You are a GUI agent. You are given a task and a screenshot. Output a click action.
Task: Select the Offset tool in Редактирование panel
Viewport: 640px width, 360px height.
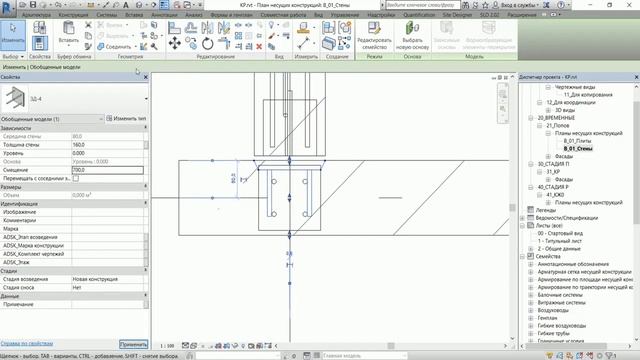[191, 28]
